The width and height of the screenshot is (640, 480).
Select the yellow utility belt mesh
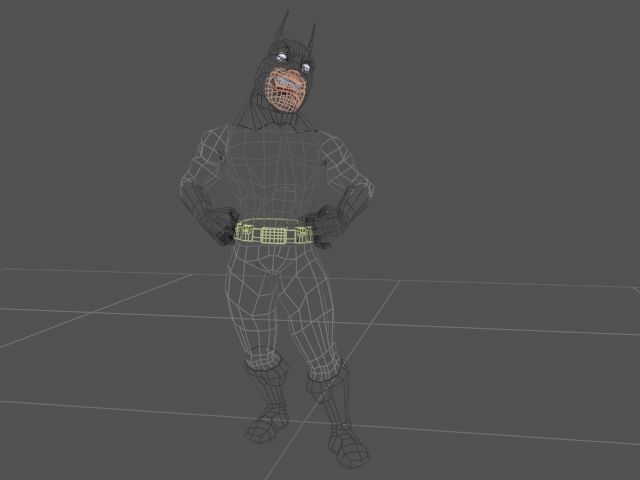274,232
